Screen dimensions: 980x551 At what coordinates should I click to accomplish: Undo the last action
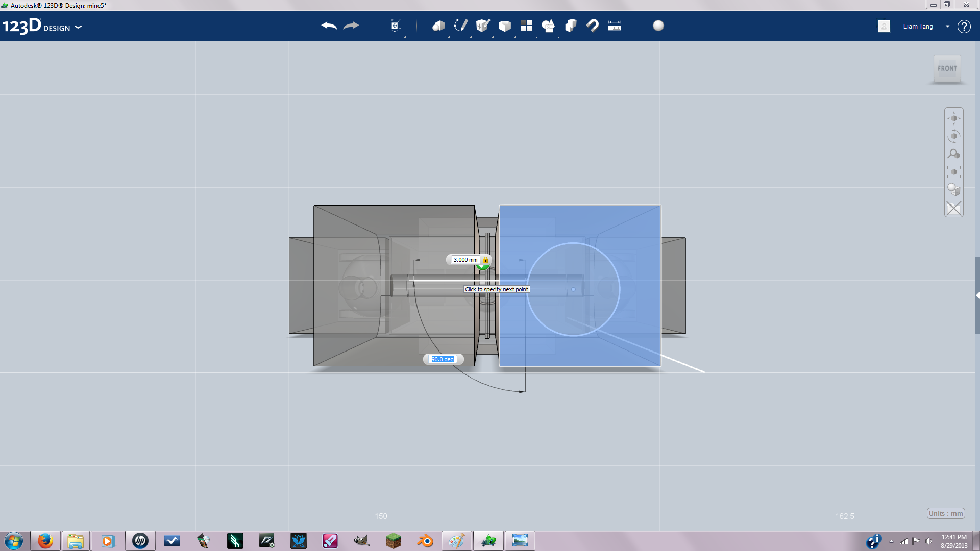(x=329, y=26)
